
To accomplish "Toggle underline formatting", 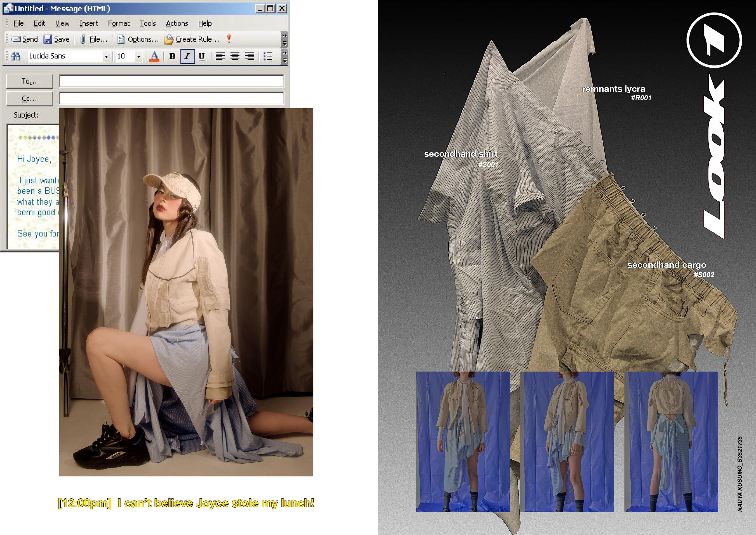I will click(201, 56).
